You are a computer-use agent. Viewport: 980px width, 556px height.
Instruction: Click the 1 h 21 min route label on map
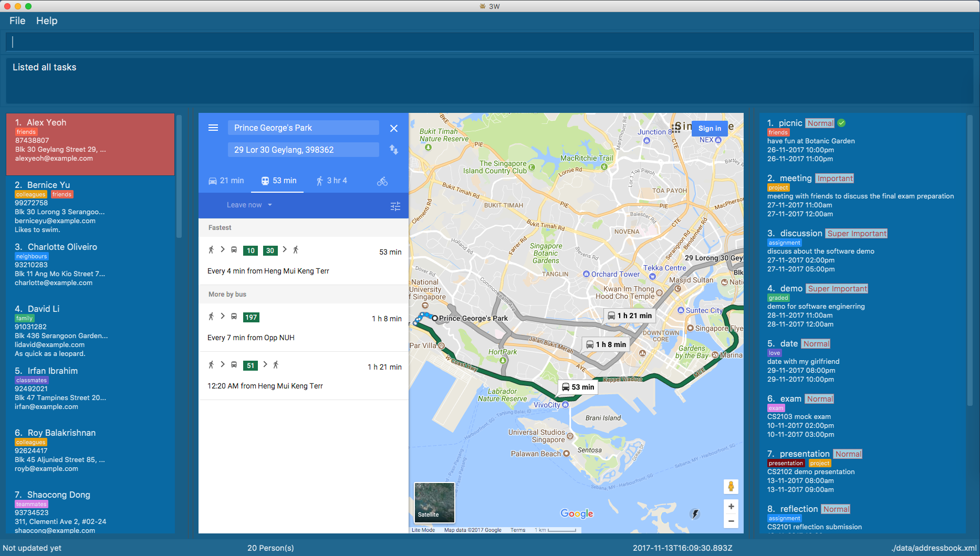click(630, 316)
